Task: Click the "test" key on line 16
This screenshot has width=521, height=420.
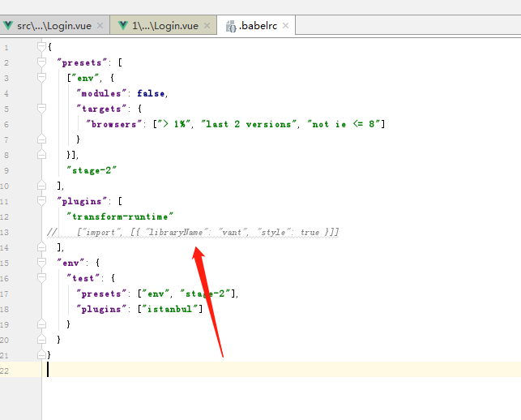Action: point(83,278)
